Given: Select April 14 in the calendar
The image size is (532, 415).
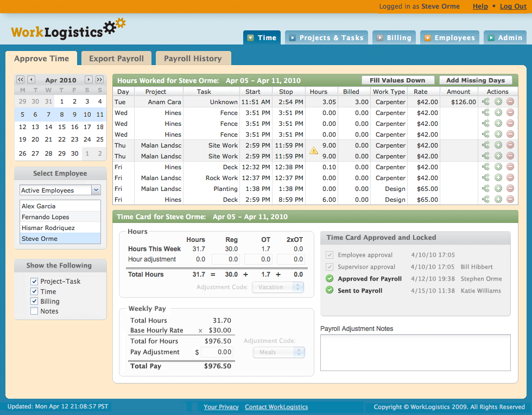Looking at the screenshot, I should click(48, 127).
